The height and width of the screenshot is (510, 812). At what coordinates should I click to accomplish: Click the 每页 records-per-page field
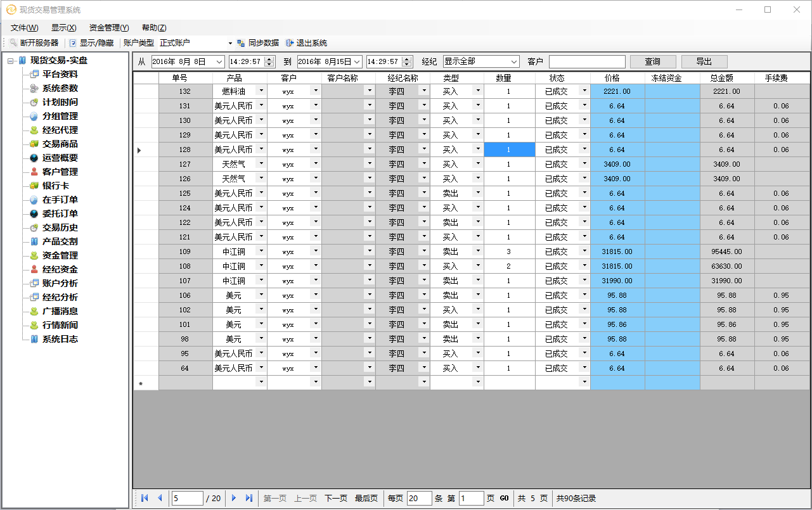(420, 498)
